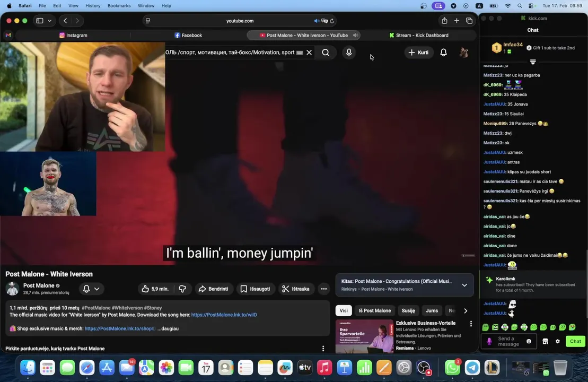Share video using Bendrinti button

pyautogui.click(x=213, y=289)
